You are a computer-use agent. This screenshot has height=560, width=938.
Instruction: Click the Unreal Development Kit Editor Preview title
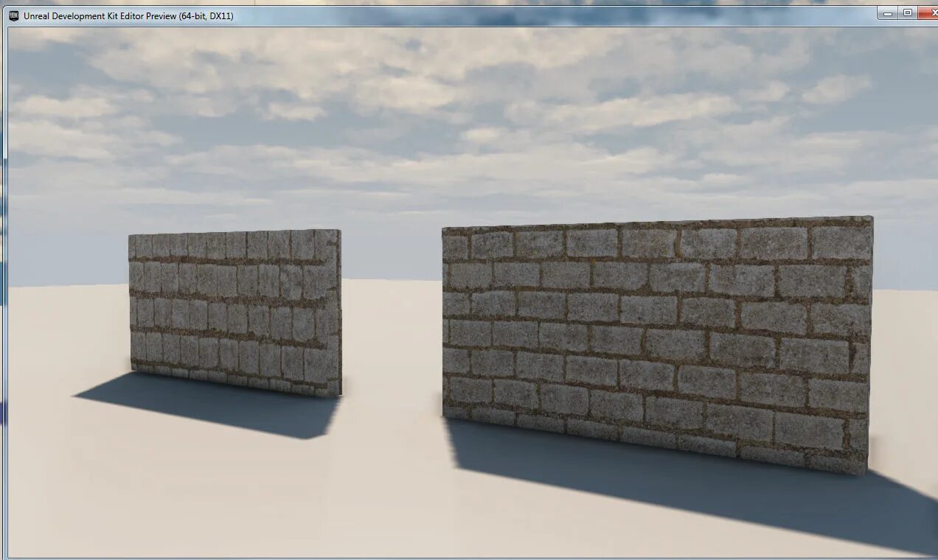pyautogui.click(x=128, y=15)
